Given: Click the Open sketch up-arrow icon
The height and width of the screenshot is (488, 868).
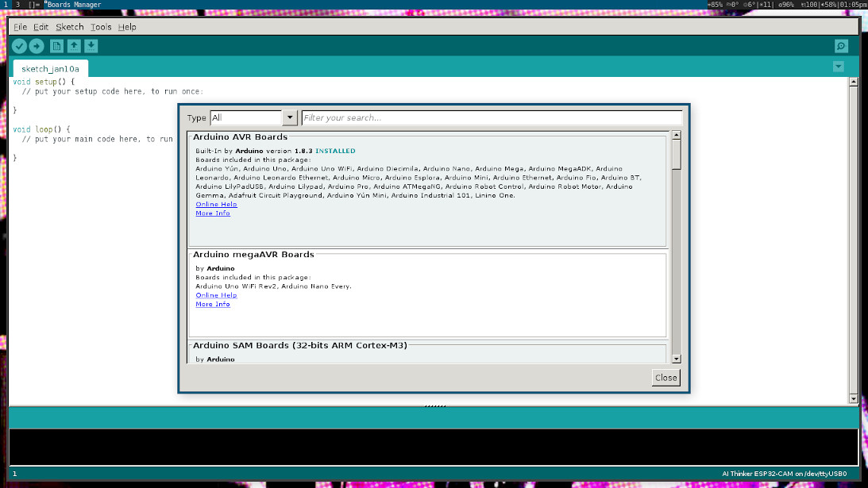Looking at the screenshot, I should click(74, 46).
